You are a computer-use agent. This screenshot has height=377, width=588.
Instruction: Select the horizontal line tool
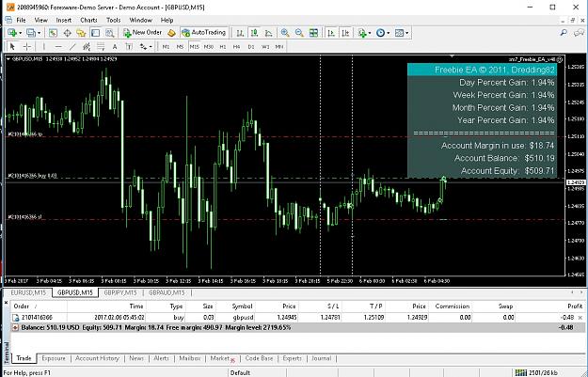pyautogui.click(x=58, y=46)
